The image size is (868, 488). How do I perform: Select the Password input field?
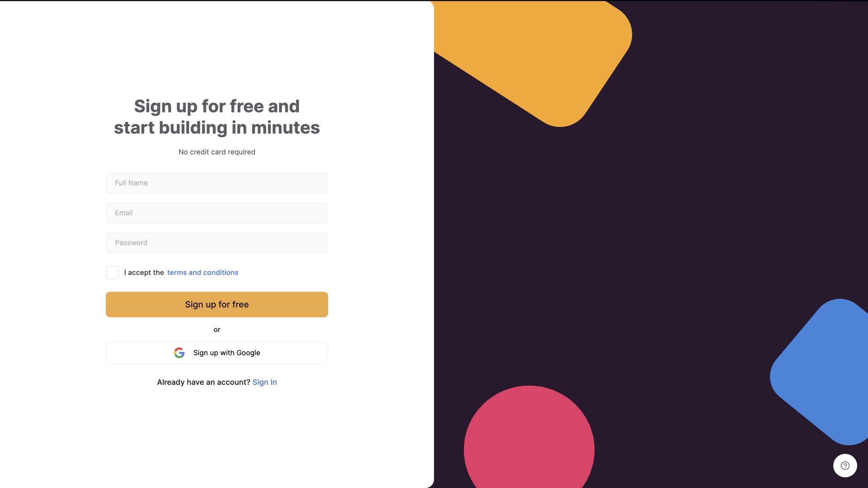pyautogui.click(x=217, y=243)
